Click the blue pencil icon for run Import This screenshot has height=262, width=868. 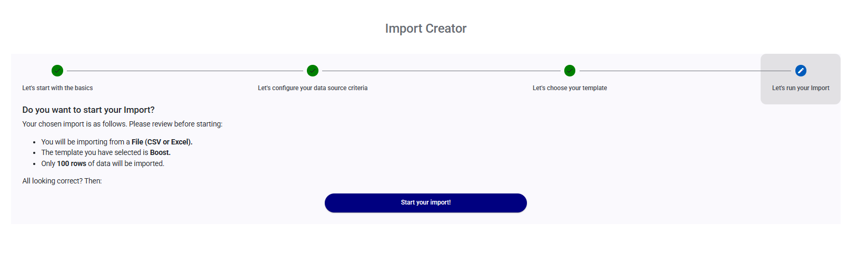801,71
